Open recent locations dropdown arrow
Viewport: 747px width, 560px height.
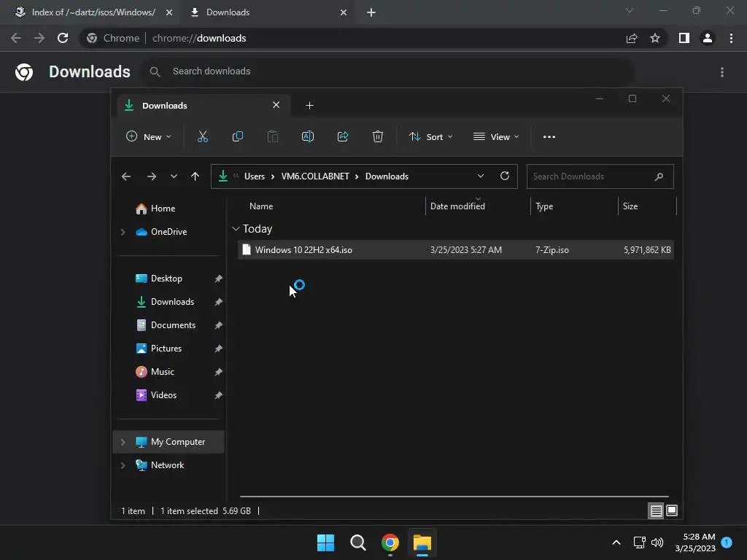click(174, 176)
